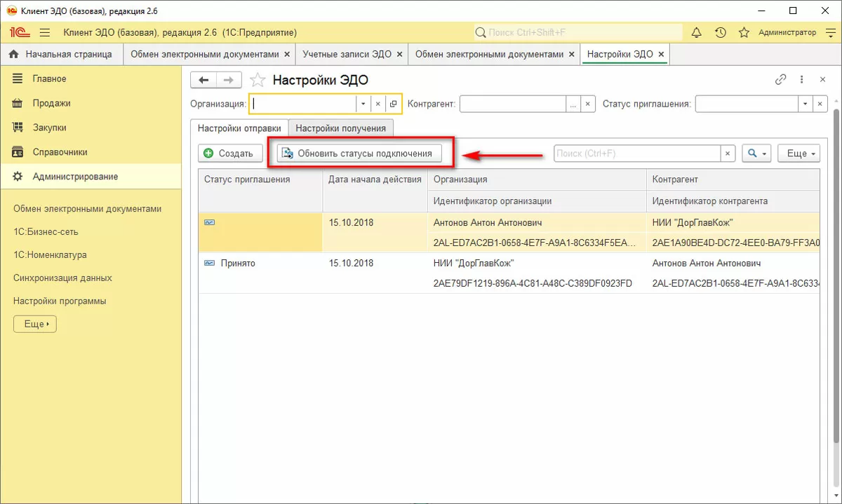Clear the Статус приглашения field
842x504 pixels.
click(820, 104)
